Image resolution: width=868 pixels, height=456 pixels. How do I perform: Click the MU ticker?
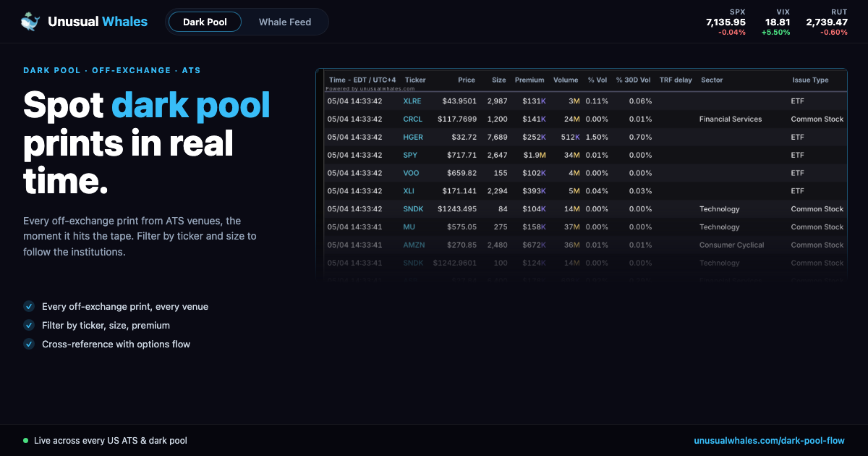coord(409,227)
